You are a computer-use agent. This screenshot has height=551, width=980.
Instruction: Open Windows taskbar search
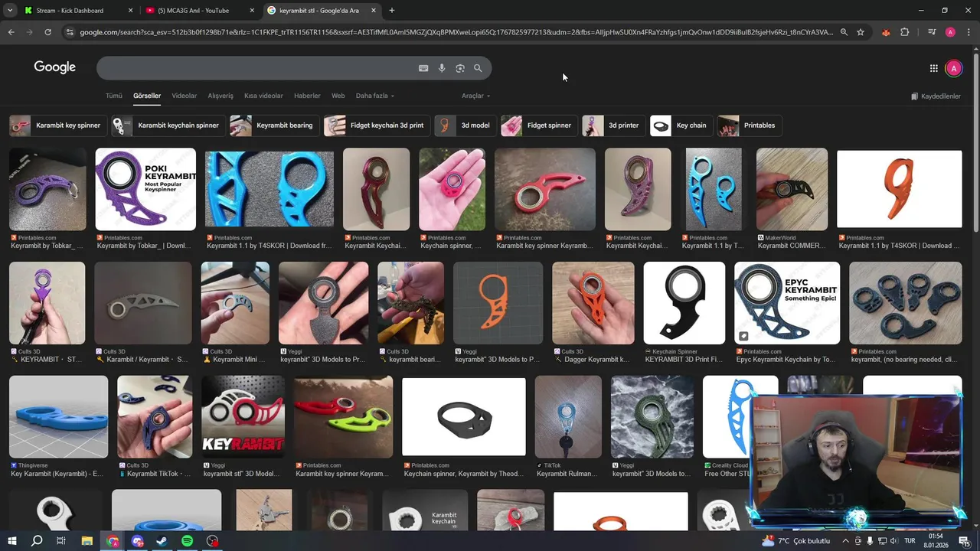tap(37, 540)
